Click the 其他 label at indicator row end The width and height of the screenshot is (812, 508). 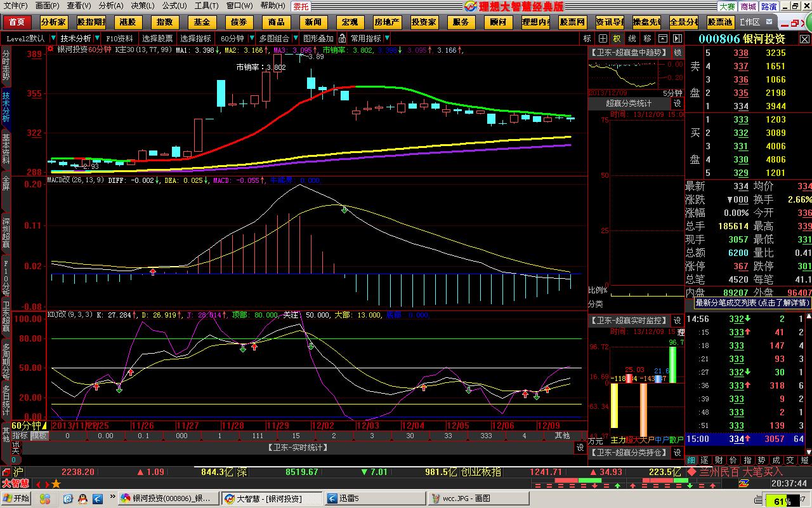562,436
